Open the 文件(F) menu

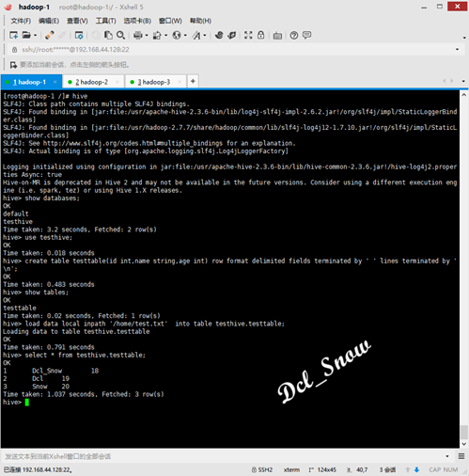pos(21,21)
